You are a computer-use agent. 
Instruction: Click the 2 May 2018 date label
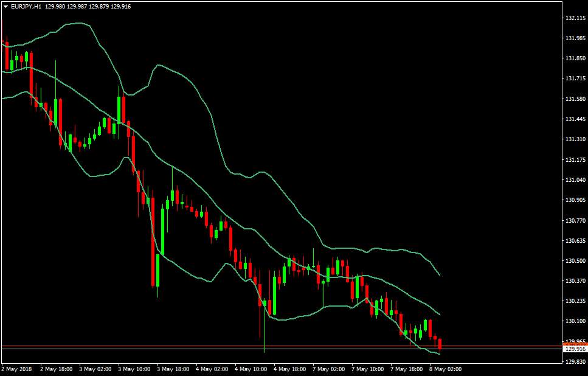tap(17, 369)
